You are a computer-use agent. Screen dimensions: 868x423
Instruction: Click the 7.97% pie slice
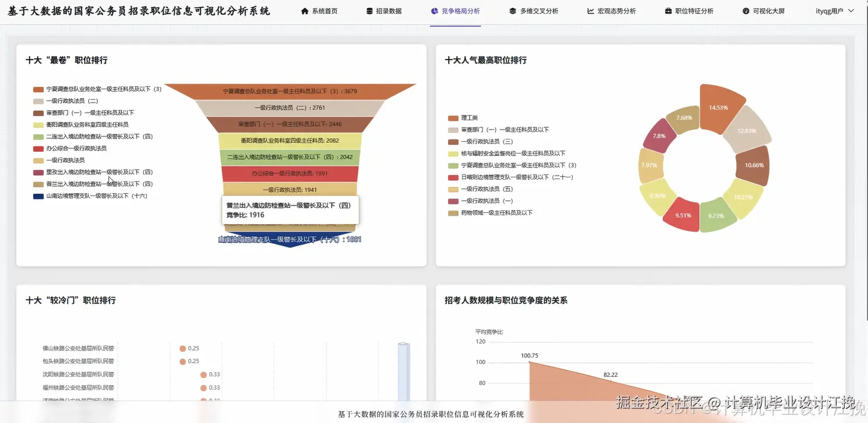(649, 165)
